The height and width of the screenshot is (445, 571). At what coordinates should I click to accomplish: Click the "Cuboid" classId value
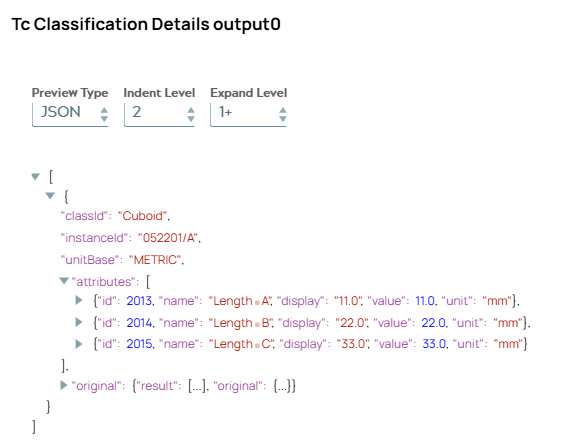pyautogui.click(x=142, y=216)
